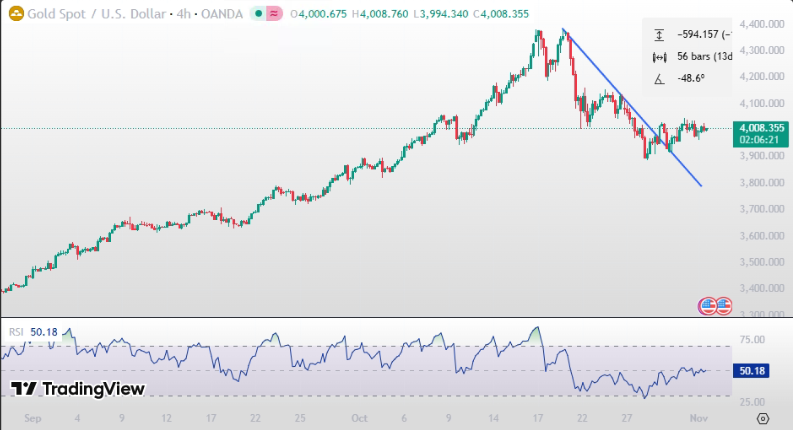The width and height of the screenshot is (793, 430).
Task: Click the price range measurement icon
Action: [659, 35]
